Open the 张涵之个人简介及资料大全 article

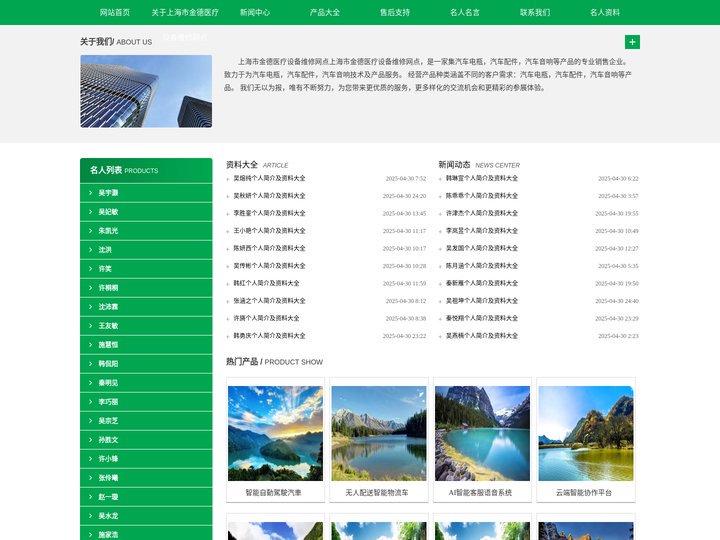(269, 301)
